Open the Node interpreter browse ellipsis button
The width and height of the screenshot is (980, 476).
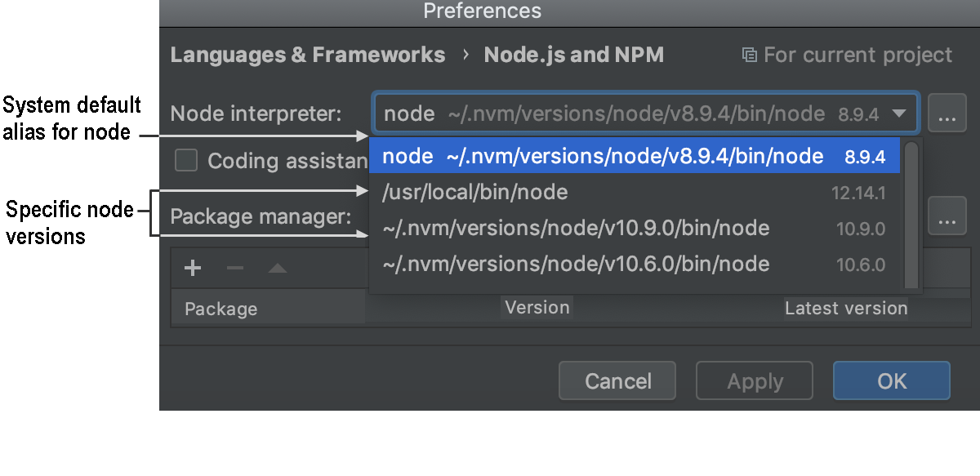947,113
